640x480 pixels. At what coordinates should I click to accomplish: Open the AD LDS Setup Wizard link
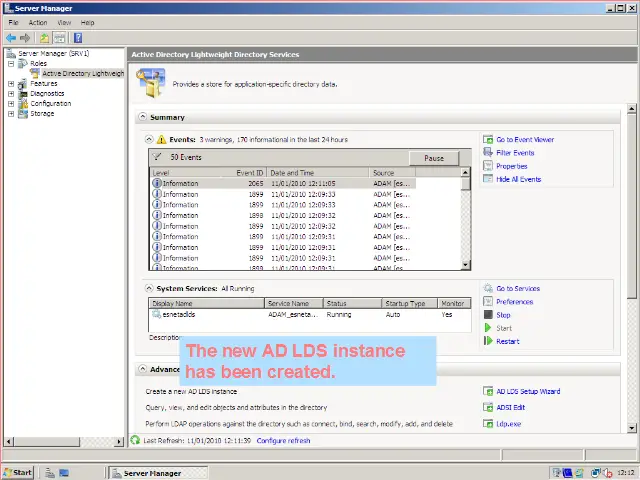click(528, 391)
